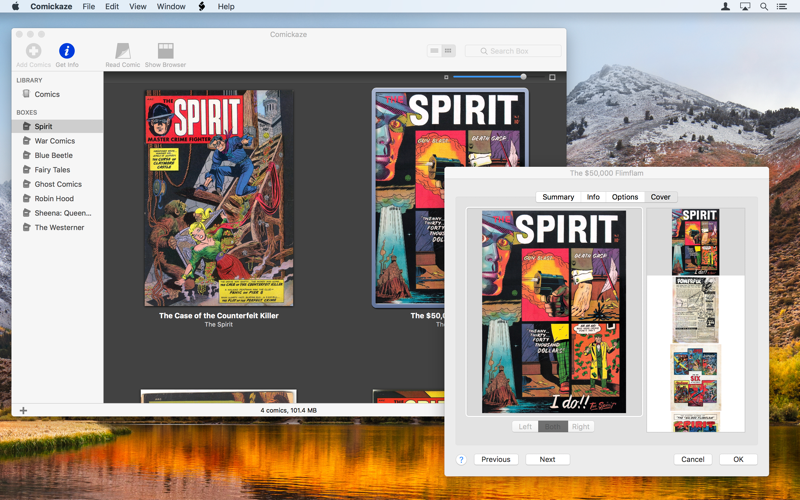Open the script menu icon in menu bar
This screenshot has height=500, width=800.
point(202,6)
